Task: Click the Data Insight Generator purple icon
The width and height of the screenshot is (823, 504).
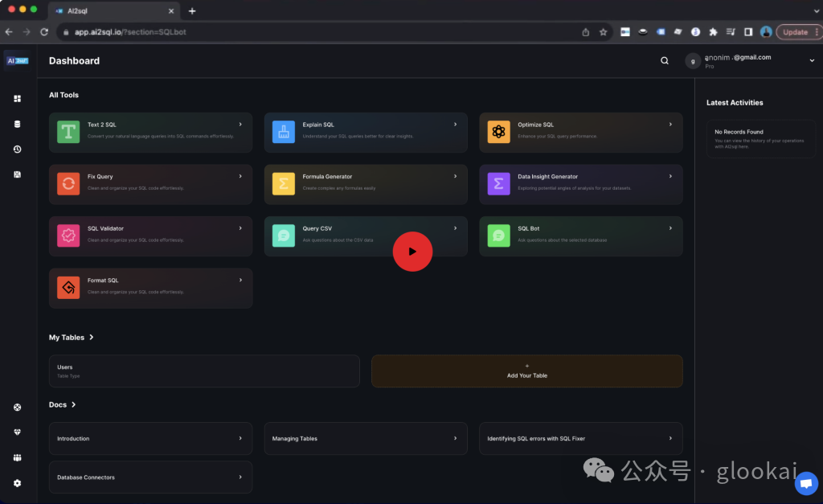Action: pyautogui.click(x=498, y=184)
